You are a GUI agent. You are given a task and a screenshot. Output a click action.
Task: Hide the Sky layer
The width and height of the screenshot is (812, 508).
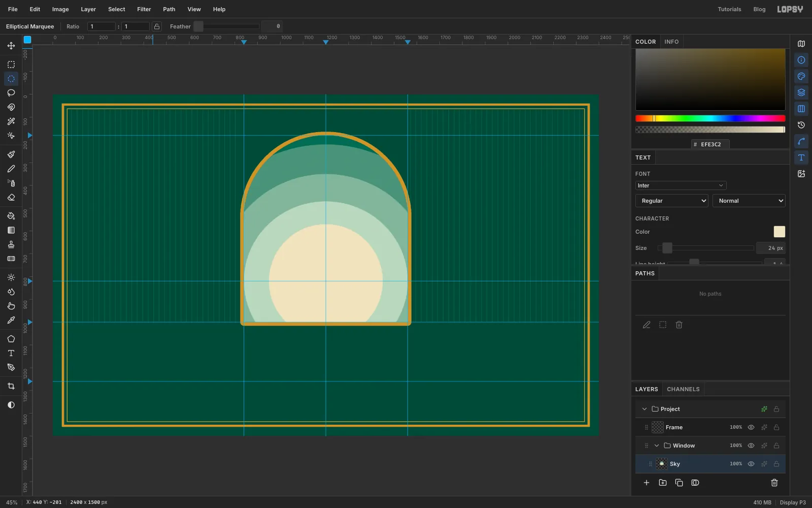point(751,464)
